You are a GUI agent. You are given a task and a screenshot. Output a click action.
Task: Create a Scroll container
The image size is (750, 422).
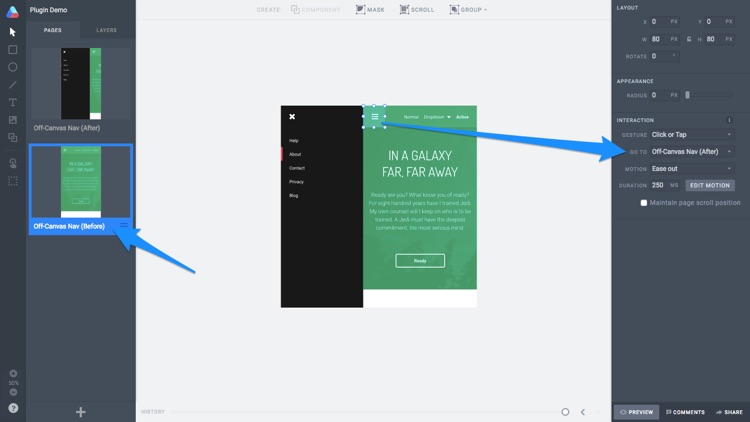click(417, 10)
